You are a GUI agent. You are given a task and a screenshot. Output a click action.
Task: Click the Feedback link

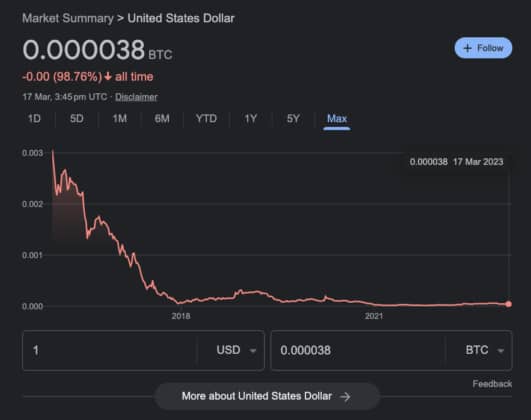pos(492,384)
